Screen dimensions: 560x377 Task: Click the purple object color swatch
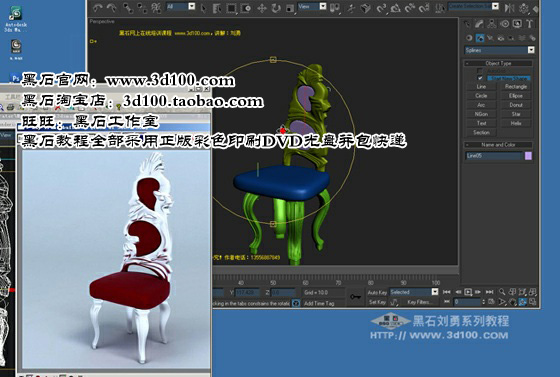[x=528, y=156]
